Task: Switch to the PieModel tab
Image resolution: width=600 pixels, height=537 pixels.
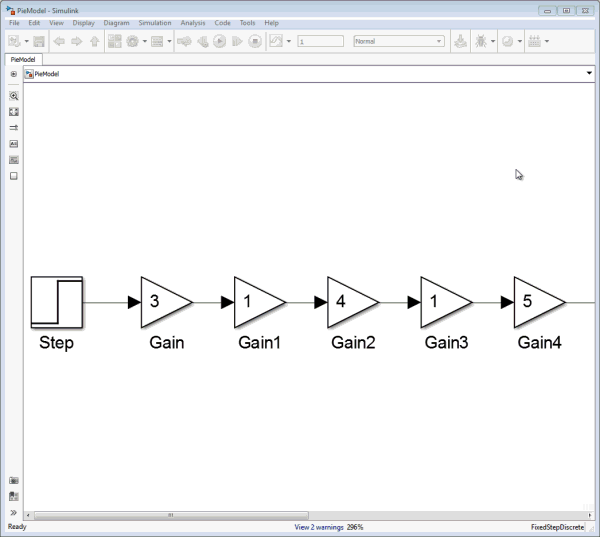Action: point(23,59)
